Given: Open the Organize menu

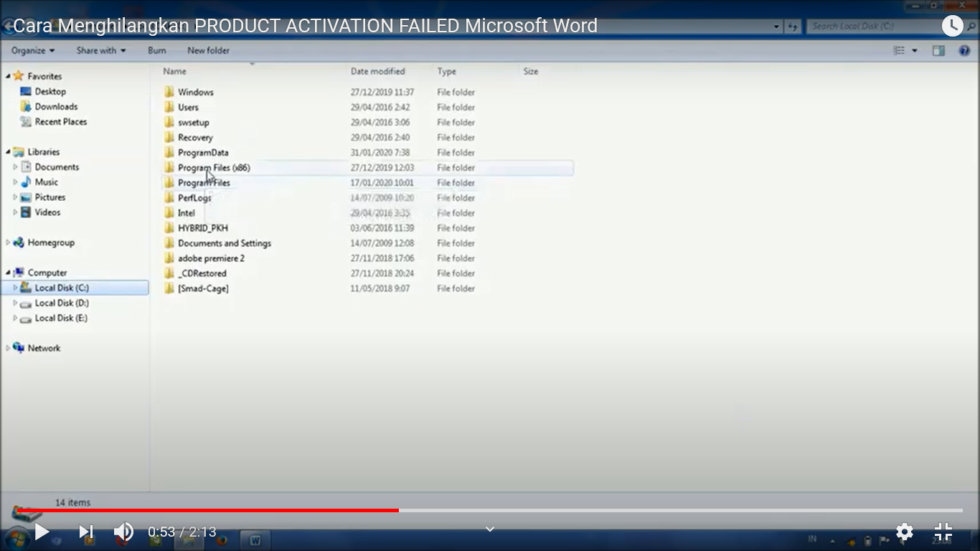Looking at the screenshot, I should 33,51.
